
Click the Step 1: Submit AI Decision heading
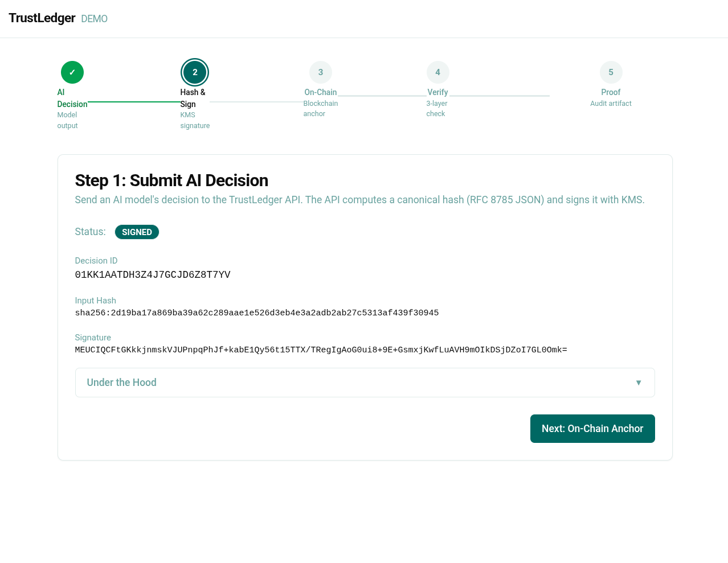[171, 180]
